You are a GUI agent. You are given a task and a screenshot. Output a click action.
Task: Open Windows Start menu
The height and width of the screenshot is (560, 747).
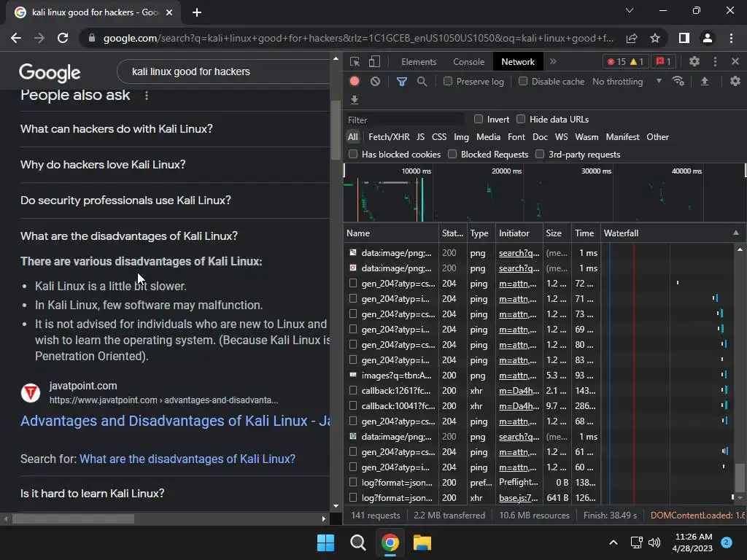[326, 542]
